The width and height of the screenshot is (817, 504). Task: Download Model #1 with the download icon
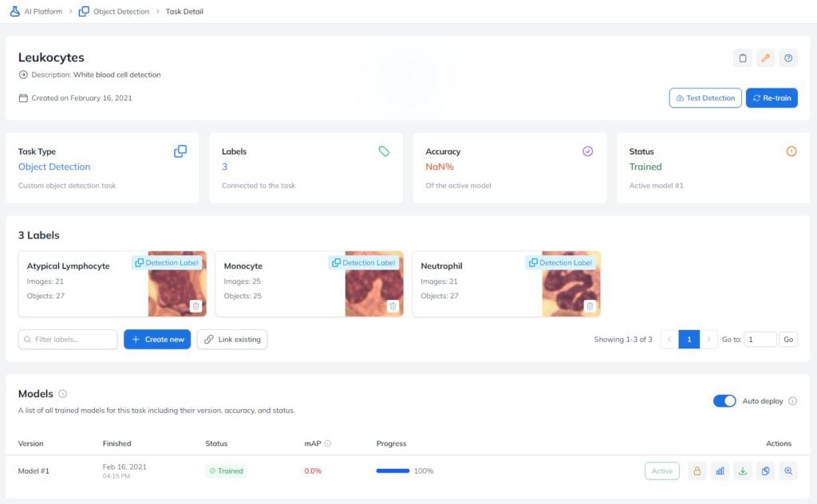[x=743, y=471]
